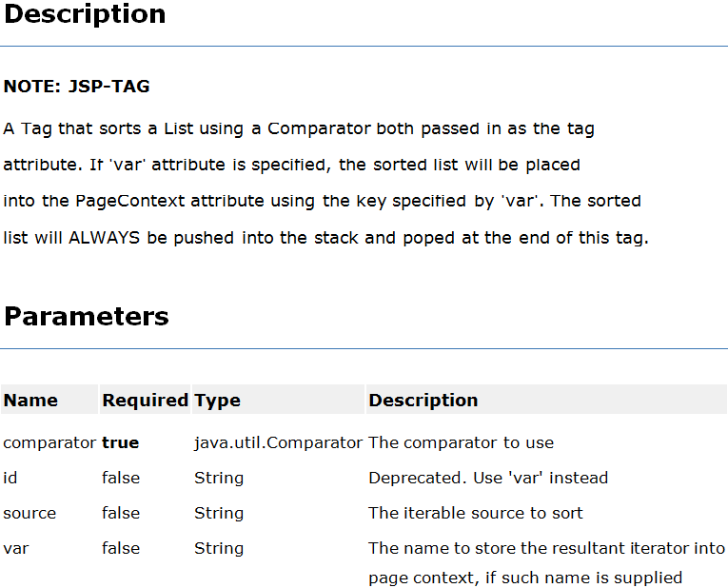This screenshot has height=588, width=728.
Task: Click the Type column header
Action: tap(217, 401)
